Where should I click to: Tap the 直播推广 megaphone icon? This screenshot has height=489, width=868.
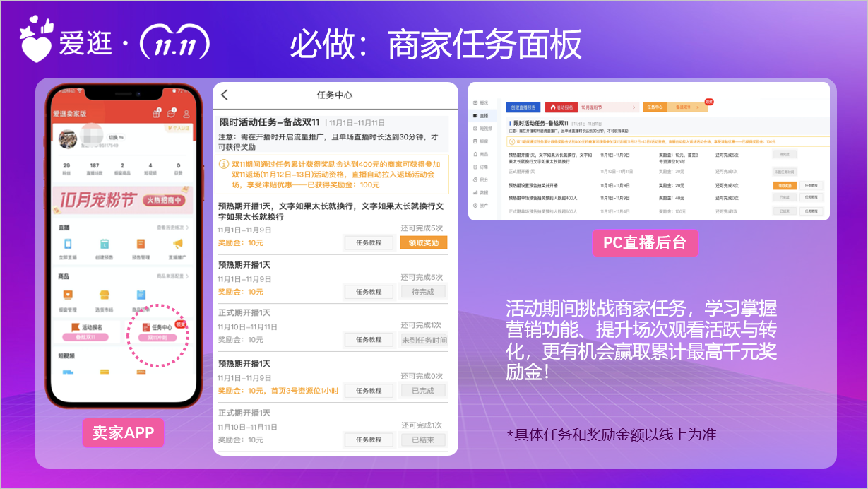(x=177, y=244)
